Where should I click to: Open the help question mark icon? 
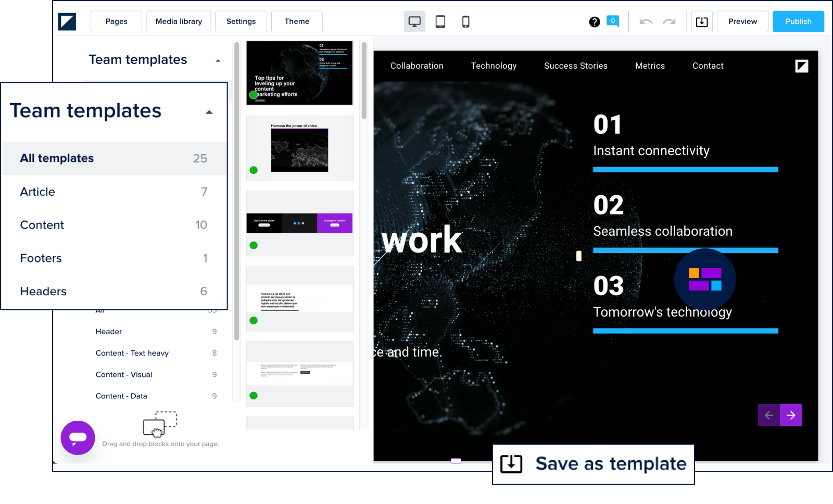coord(595,22)
